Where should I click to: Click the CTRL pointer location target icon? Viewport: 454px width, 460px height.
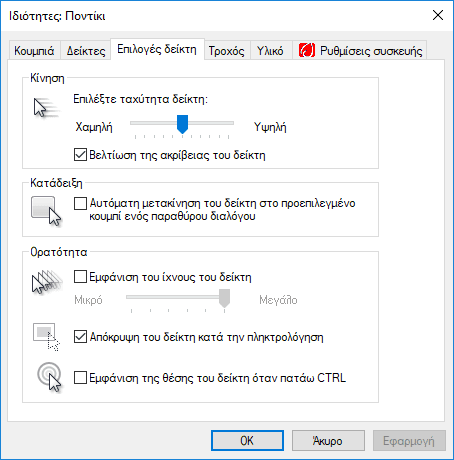point(49,377)
